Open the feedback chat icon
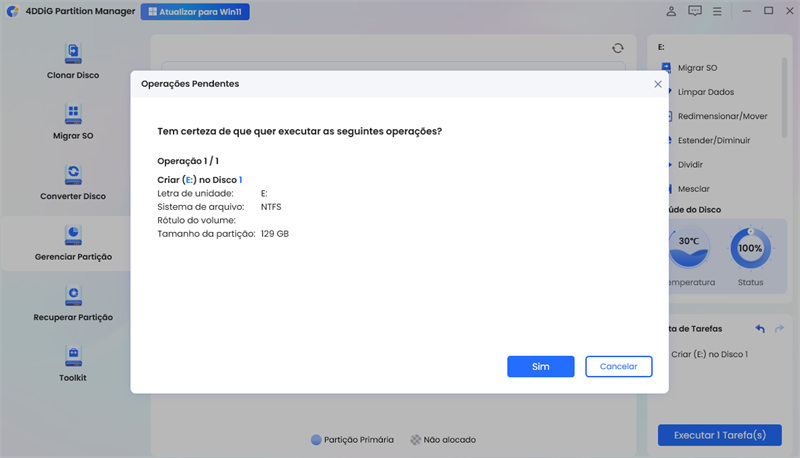 click(695, 11)
